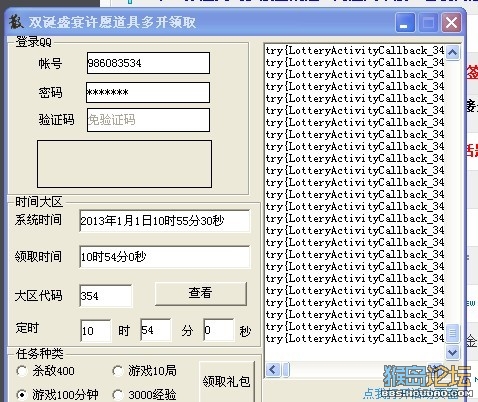
Task: Select the 杀敌400 radio button
Action: (22, 371)
